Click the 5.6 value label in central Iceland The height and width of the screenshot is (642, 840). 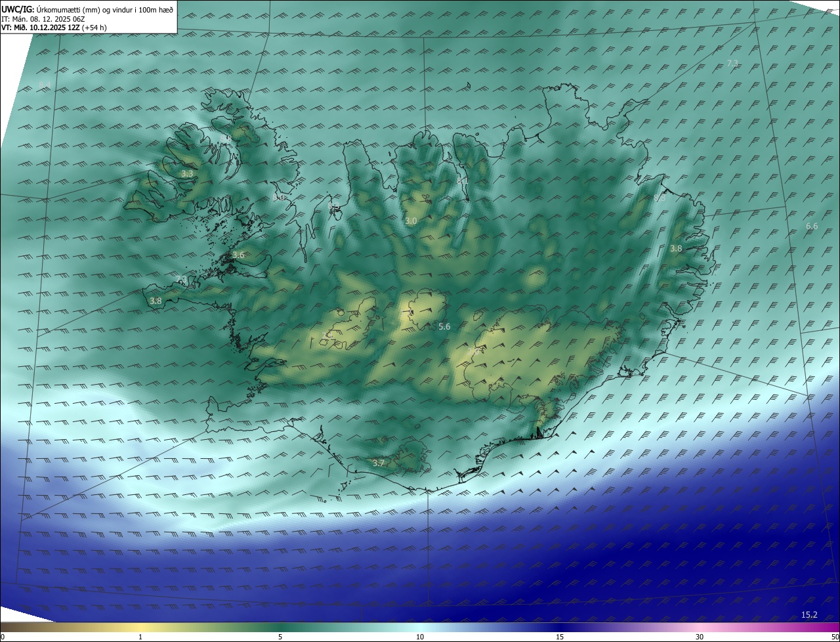point(444,326)
